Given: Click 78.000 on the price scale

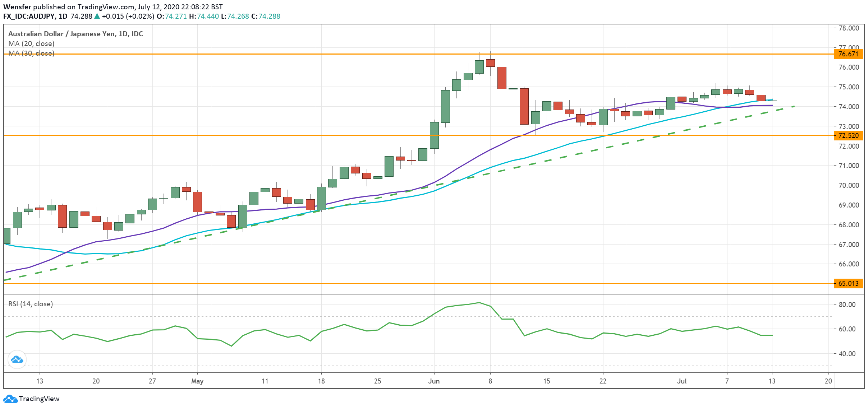Looking at the screenshot, I should point(849,28).
